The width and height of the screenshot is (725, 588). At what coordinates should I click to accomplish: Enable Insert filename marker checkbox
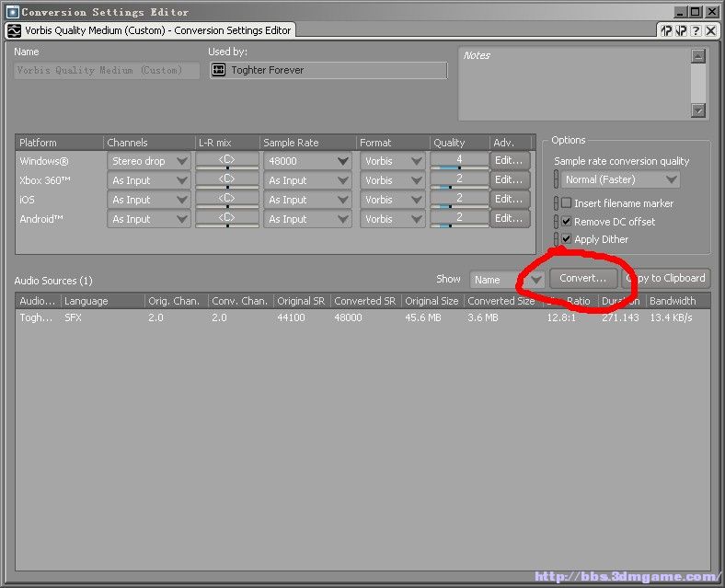tap(567, 203)
